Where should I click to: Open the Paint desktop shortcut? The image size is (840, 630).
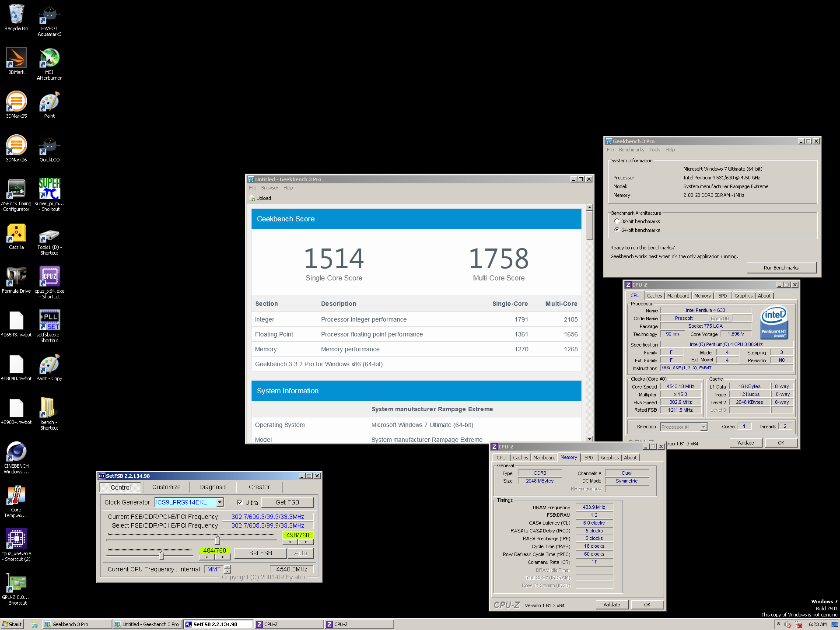(x=49, y=105)
